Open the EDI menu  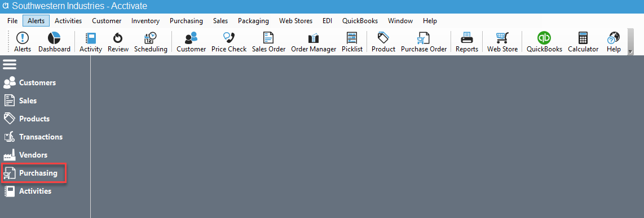[327, 20]
